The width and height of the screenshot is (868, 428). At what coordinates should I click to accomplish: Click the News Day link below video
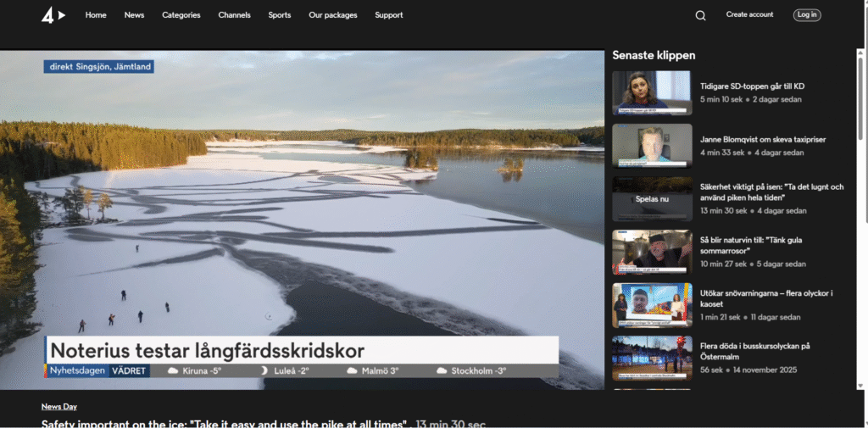click(x=59, y=407)
